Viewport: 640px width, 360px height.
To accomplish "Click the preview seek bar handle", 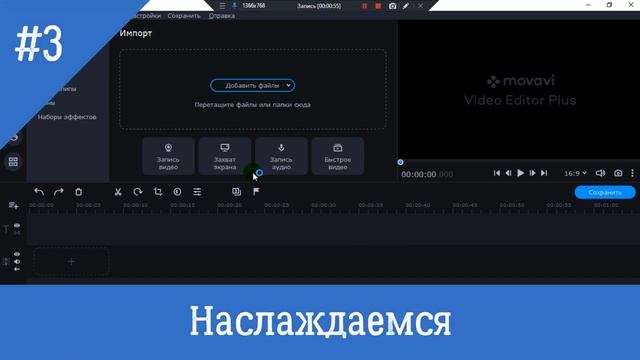I will point(400,162).
